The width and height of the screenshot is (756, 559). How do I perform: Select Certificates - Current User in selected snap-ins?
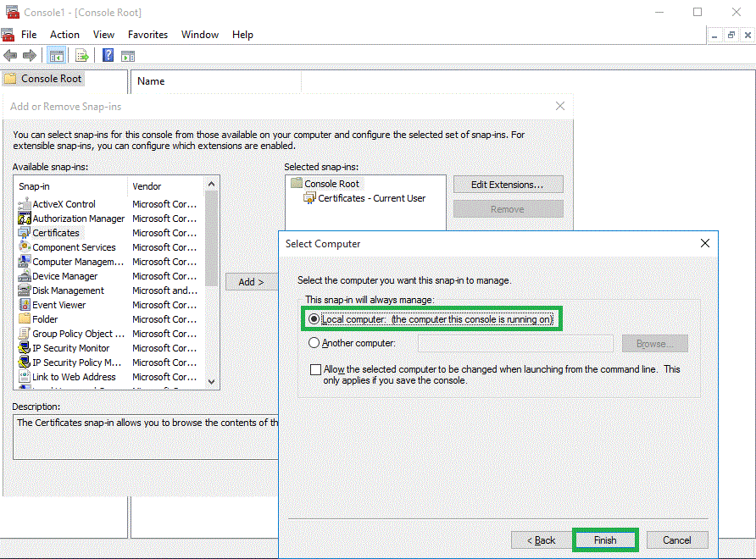[371, 198]
